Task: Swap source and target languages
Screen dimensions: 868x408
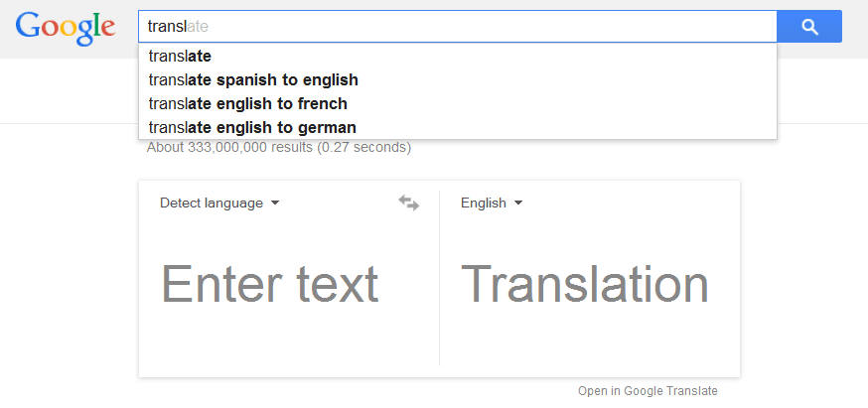Action: (409, 203)
